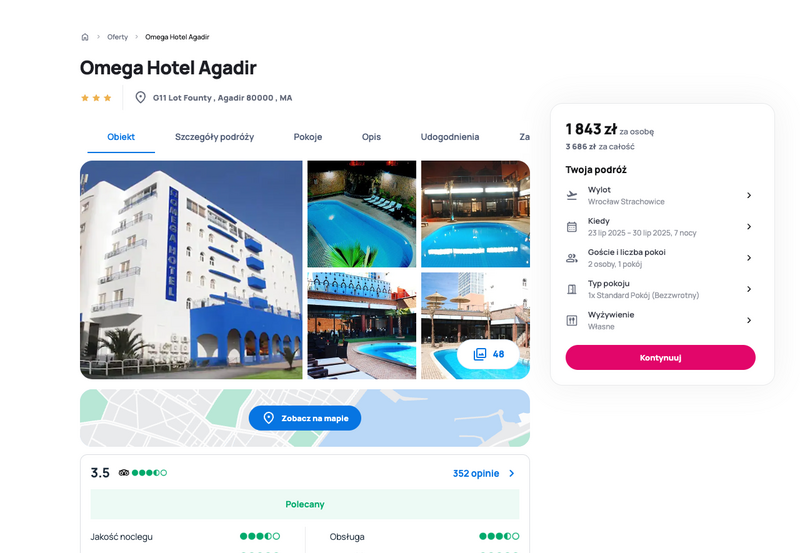The height and width of the screenshot is (553, 800).
Task: Open the Pokoje tab
Action: 308,137
